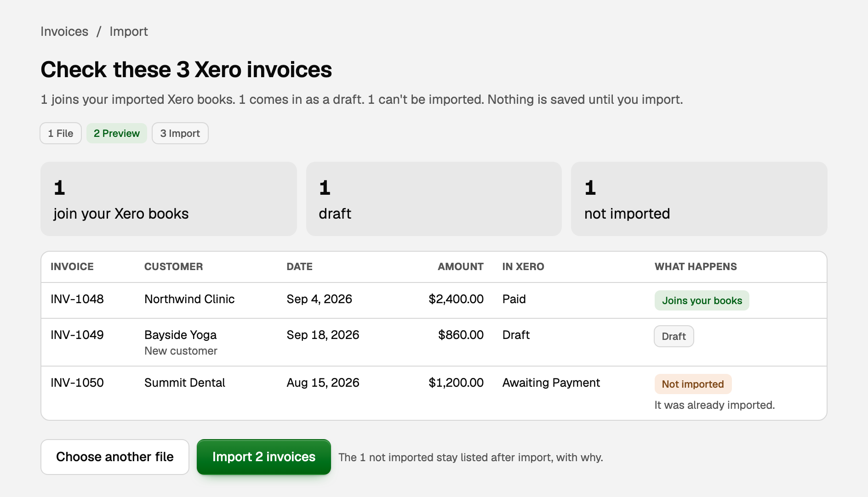Click the join your Xero books card
Image resolution: width=868 pixels, height=497 pixels.
(169, 199)
